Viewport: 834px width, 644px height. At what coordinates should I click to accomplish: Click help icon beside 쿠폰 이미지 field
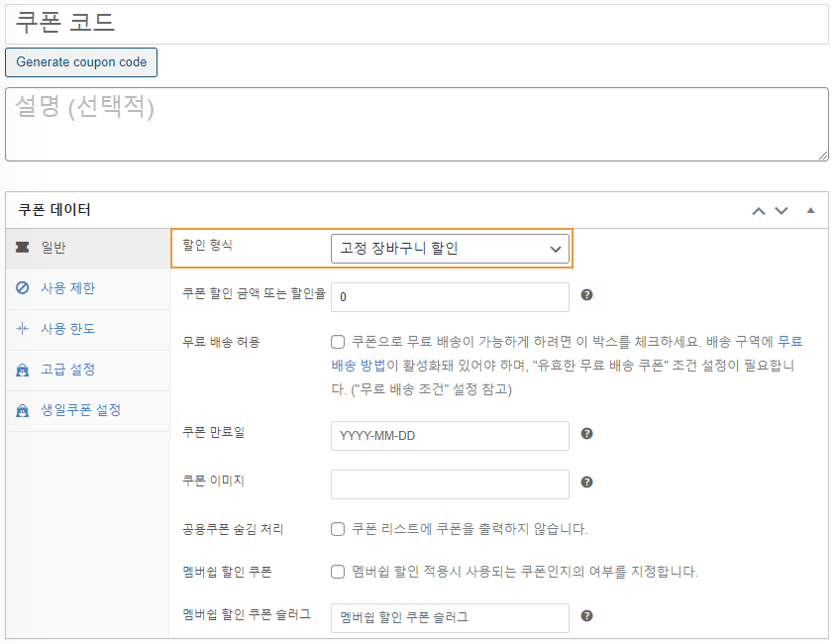coord(586,483)
